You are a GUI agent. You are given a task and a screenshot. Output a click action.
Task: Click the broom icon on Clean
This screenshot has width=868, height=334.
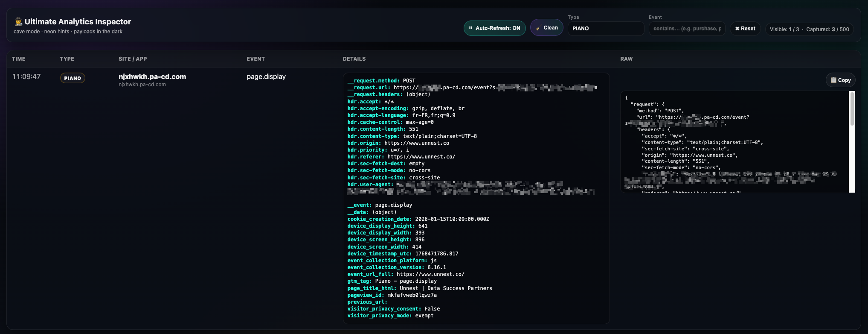pyautogui.click(x=538, y=28)
